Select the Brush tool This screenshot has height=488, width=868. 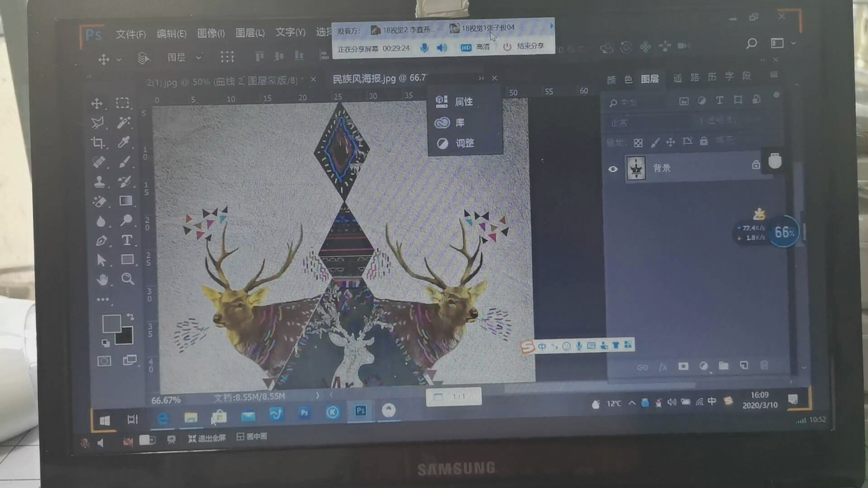coord(124,162)
